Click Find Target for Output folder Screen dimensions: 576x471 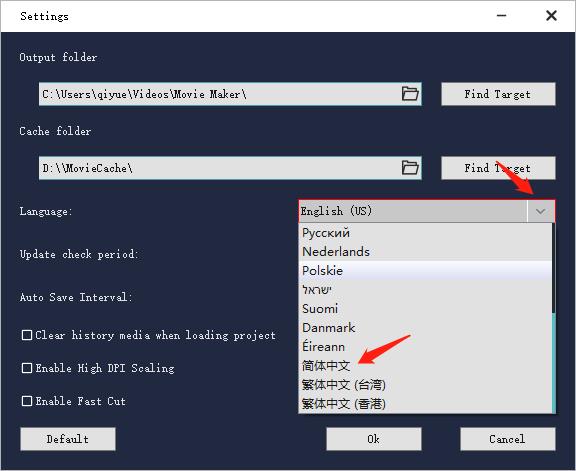pos(498,94)
